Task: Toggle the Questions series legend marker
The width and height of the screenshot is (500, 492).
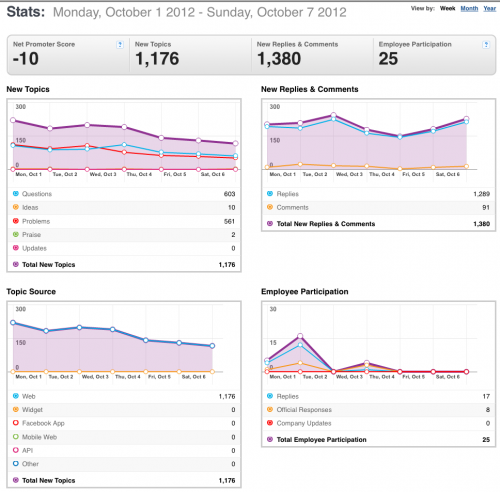Action: [16, 194]
